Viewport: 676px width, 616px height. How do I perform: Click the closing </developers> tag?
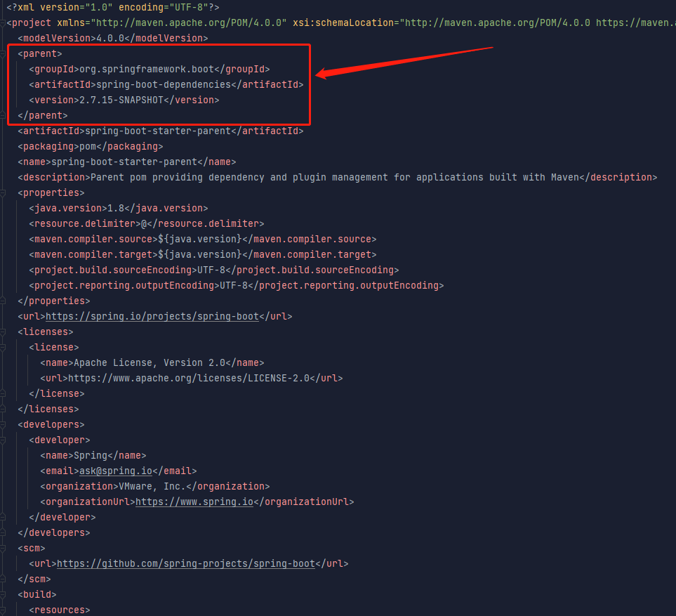click(54, 532)
